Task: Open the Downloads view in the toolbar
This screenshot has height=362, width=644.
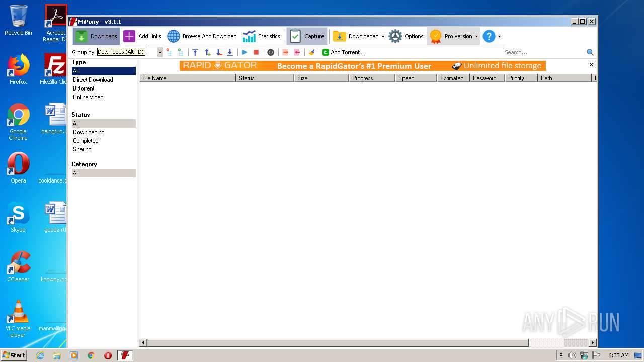Action: (96, 36)
